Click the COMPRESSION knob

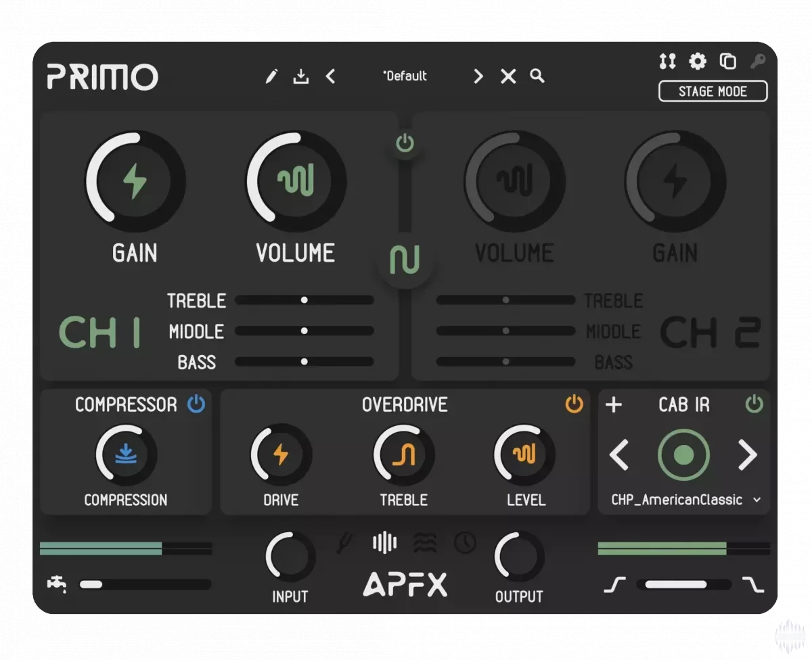[x=126, y=455]
